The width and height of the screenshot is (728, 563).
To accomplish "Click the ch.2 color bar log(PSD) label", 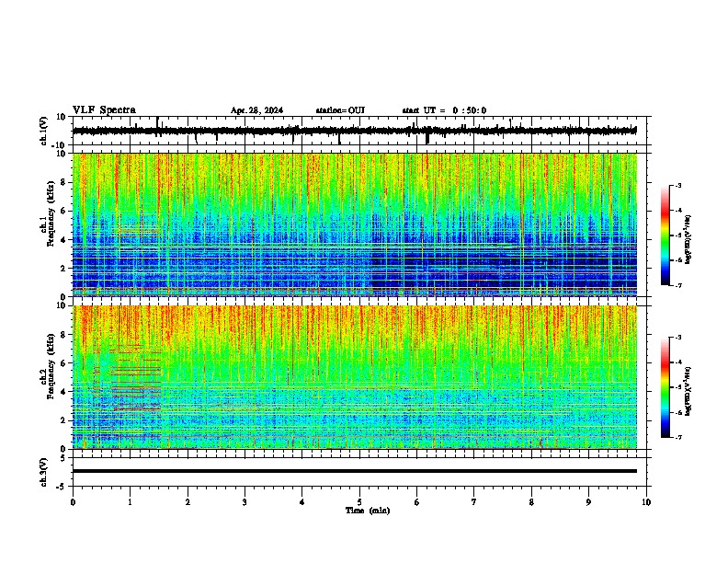I will [x=688, y=391].
